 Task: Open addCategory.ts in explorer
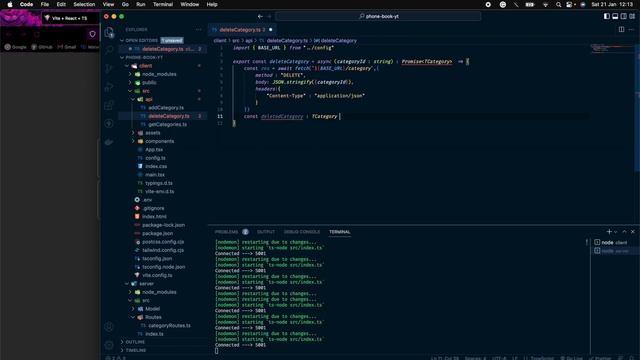click(x=166, y=108)
